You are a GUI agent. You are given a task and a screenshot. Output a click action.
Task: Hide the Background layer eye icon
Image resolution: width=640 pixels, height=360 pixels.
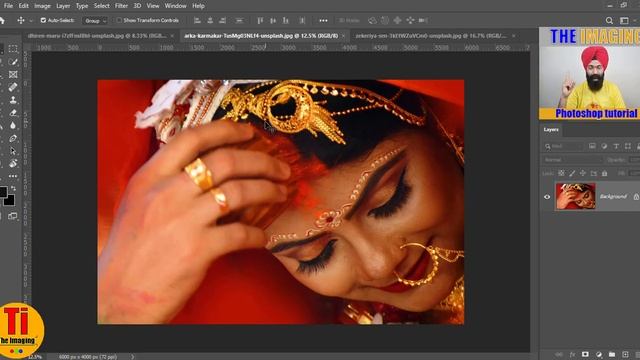click(547, 197)
